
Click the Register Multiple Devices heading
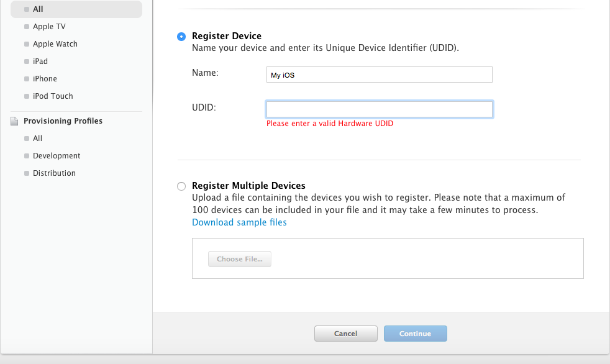coord(248,186)
